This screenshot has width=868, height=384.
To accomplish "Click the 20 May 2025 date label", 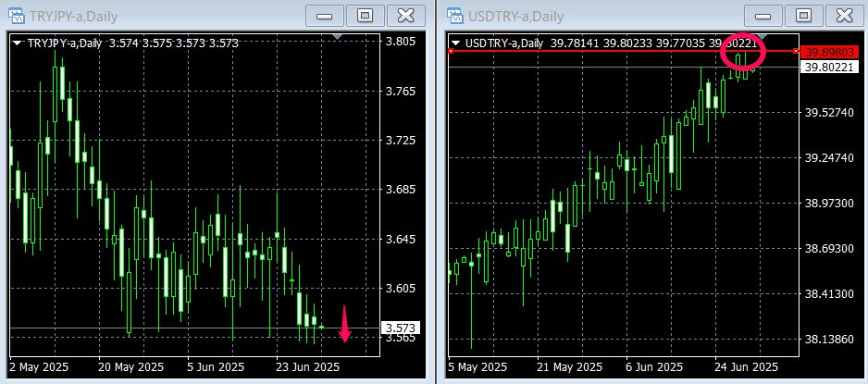I will point(131,366).
